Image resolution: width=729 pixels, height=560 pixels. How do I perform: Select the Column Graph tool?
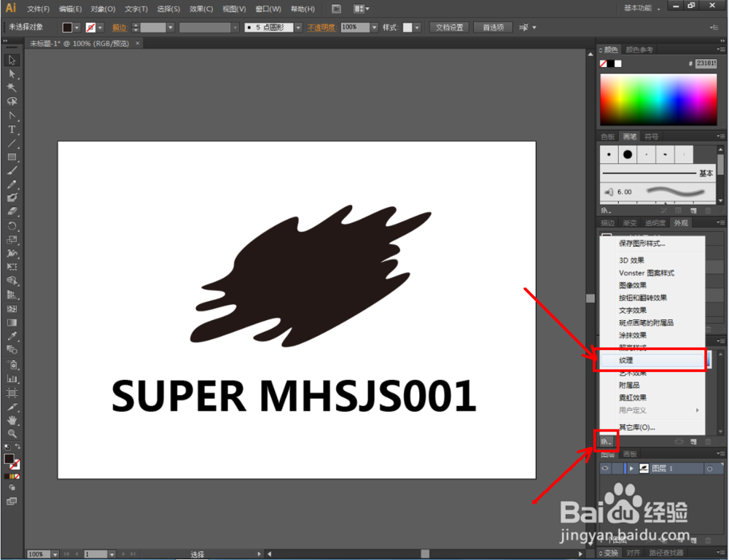12,378
